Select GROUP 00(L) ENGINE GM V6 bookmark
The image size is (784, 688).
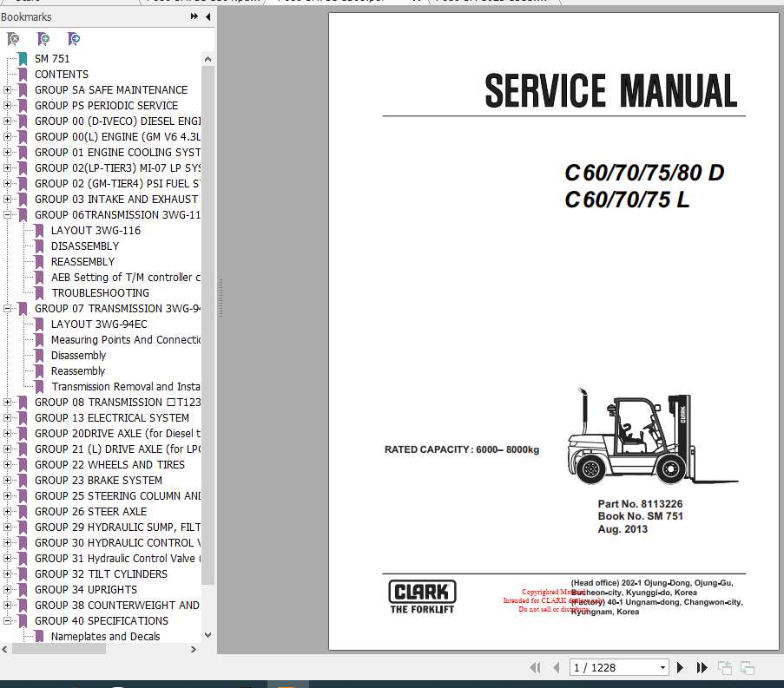[117, 137]
